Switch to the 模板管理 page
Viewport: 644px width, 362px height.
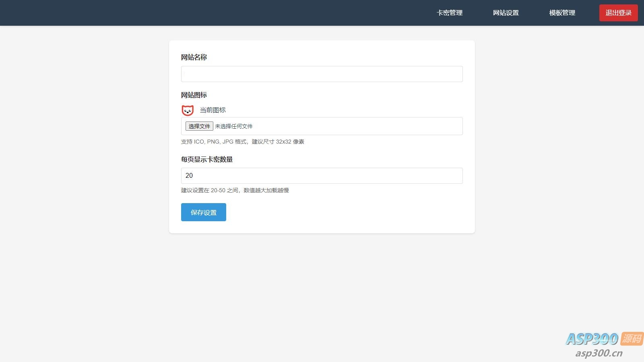coord(562,13)
